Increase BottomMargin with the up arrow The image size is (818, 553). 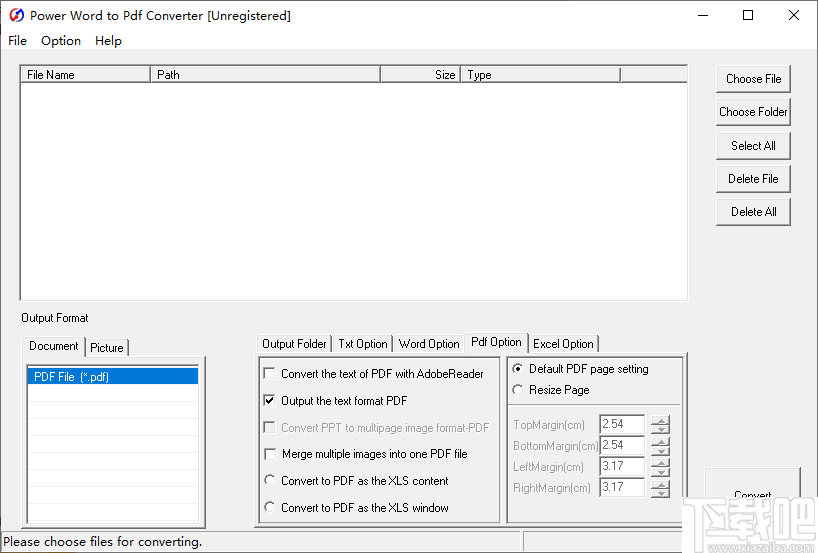(660, 442)
